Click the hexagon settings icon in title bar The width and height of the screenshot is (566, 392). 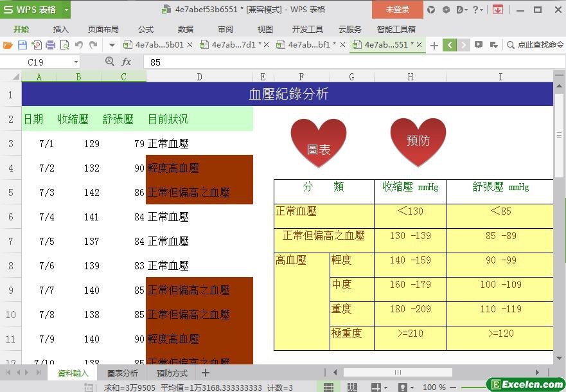(x=446, y=10)
